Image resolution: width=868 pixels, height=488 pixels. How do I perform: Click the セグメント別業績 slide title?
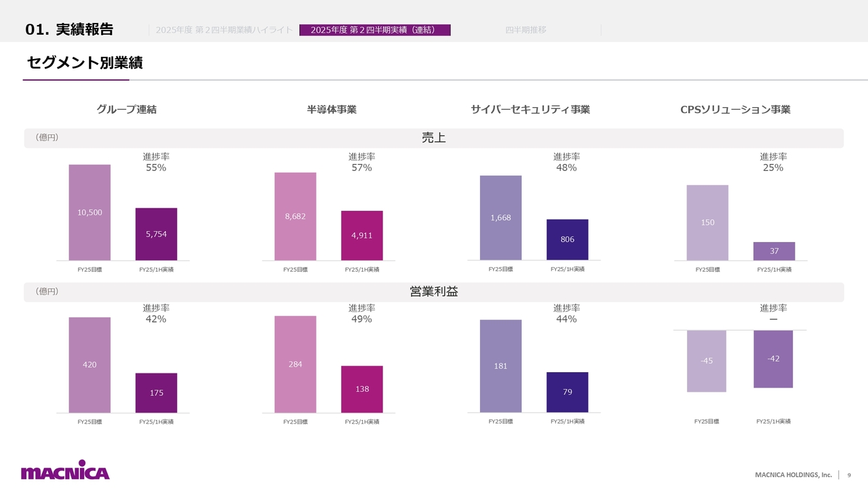click(x=85, y=63)
